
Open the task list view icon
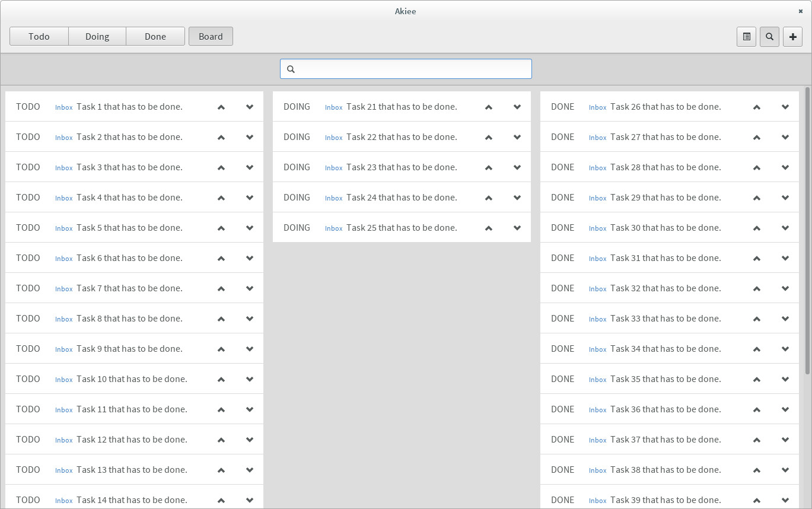coord(746,36)
